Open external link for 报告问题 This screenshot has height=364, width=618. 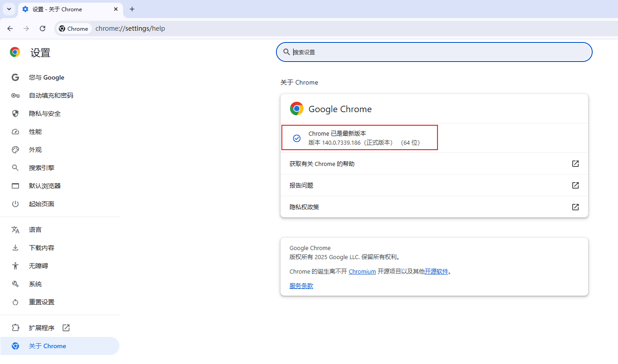click(x=575, y=185)
